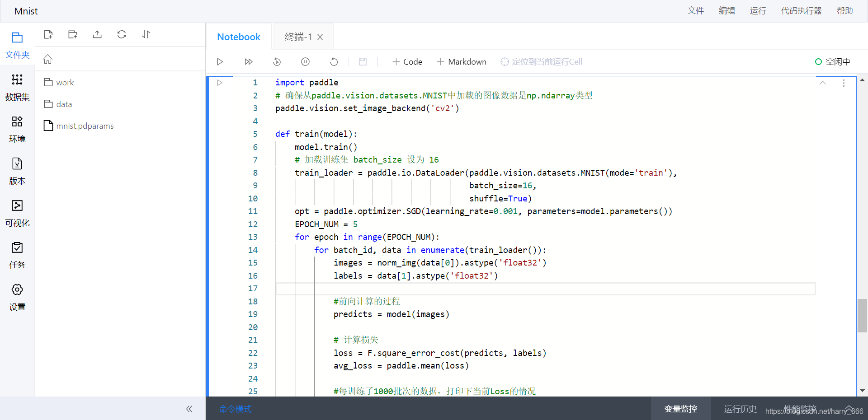The height and width of the screenshot is (420, 868).
Task: Collapse the code cell with chevron
Action: 823,83
